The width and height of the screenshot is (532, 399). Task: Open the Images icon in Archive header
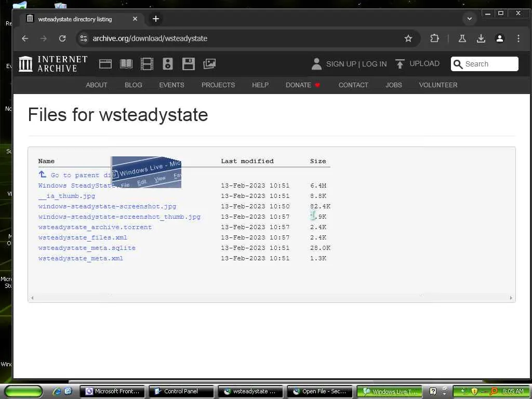(x=209, y=64)
